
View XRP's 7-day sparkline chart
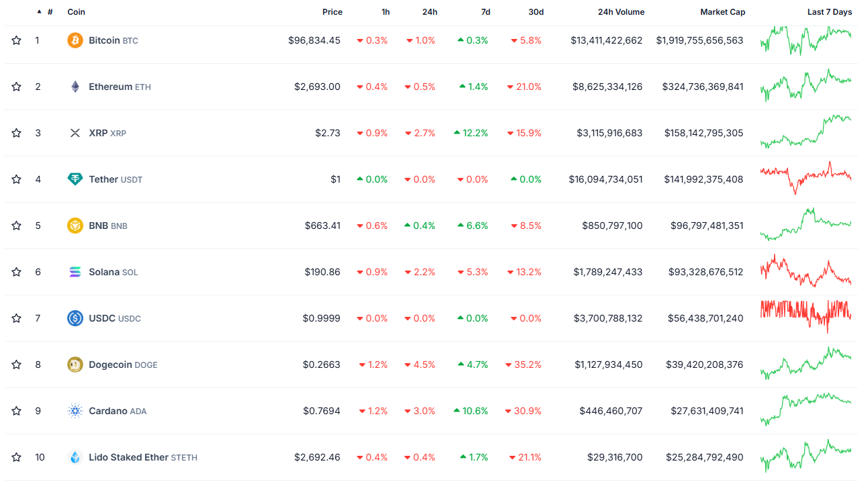pos(806,132)
